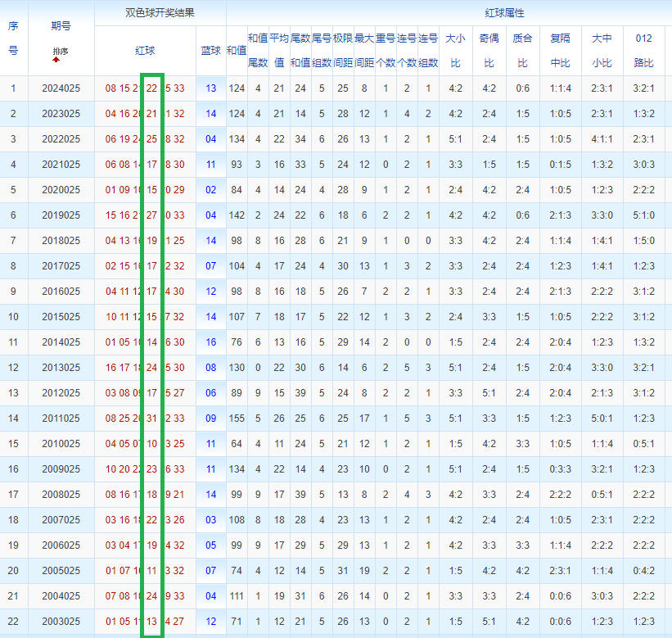672x638 pixels.
Task: Click the 大小比 column header
Action: coord(456,50)
